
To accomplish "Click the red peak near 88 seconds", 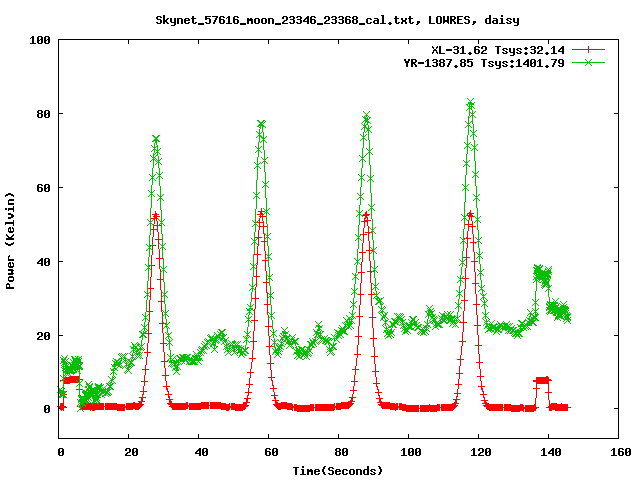I will tap(366, 215).
